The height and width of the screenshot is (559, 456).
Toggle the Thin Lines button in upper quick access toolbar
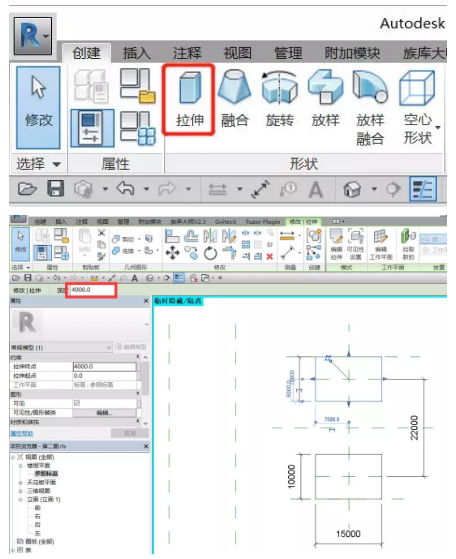(x=423, y=189)
